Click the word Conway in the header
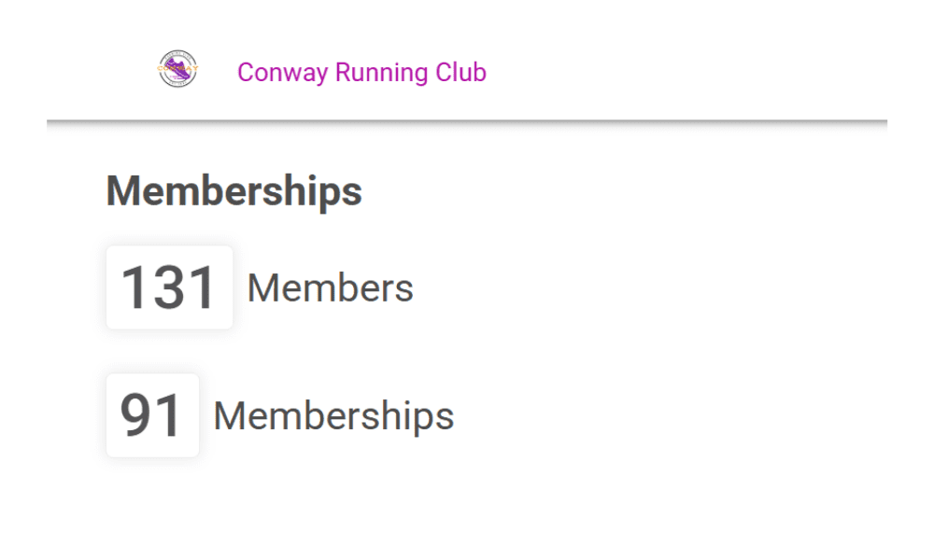Screen dimensions: 934x560 pos(282,73)
